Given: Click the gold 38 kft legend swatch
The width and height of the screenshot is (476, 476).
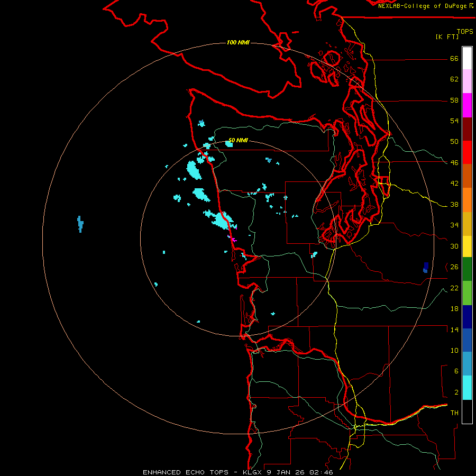Looking at the screenshot, I should point(467,224).
